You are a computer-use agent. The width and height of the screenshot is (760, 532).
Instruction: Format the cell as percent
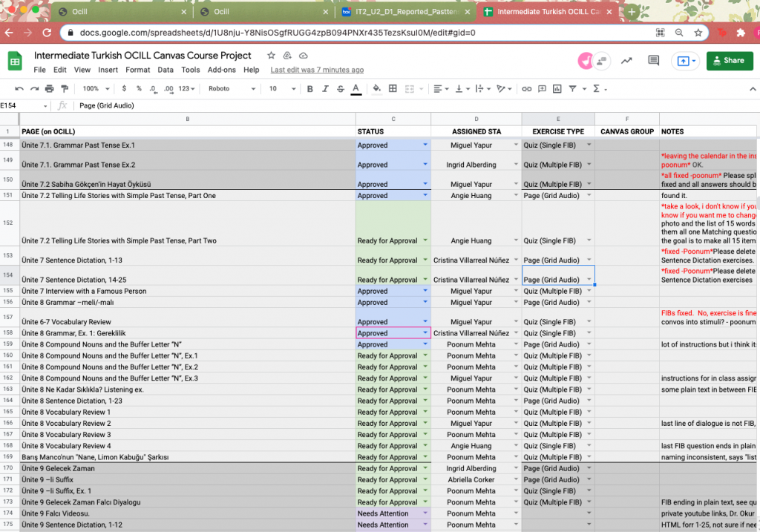point(139,89)
